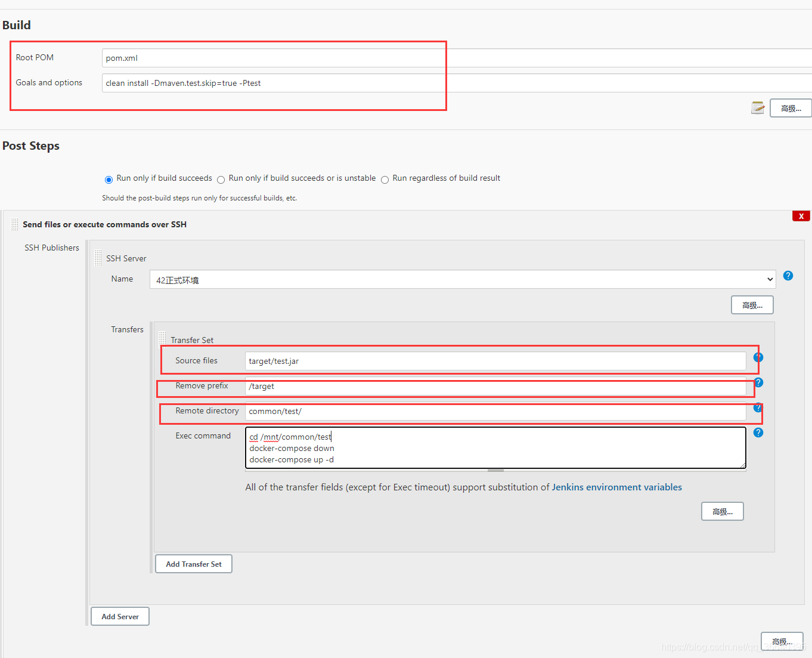Grab the SSH Server drag handle

pyautogui.click(x=98, y=258)
